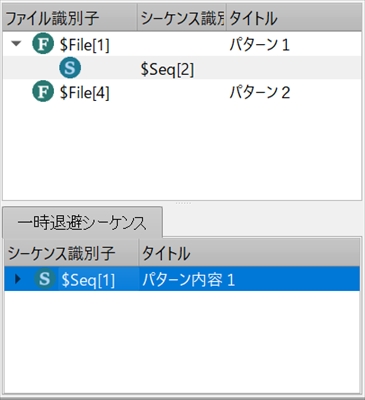Sort by the ファイル識別子 column header
The image size is (365, 400).
[70, 18]
